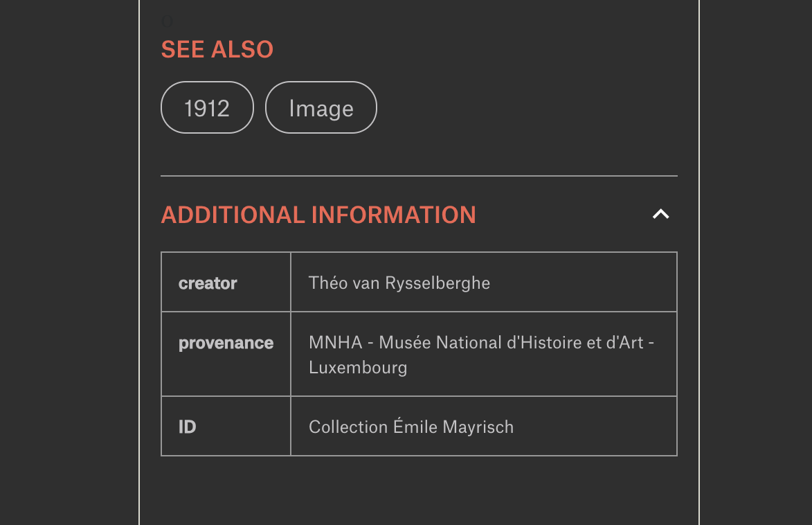This screenshot has height=525, width=812.
Task: Click the right vertical panel border
Action: pos(699,262)
